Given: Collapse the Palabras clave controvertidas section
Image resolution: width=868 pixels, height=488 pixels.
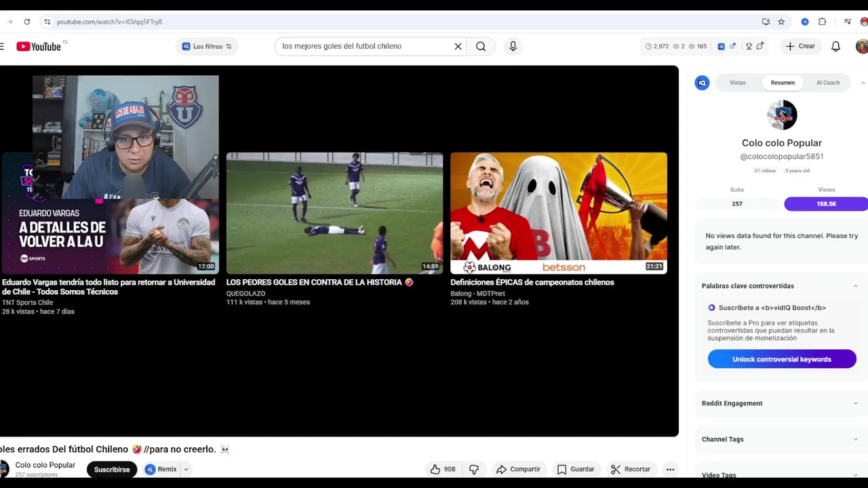Looking at the screenshot, I should [855, 286].
